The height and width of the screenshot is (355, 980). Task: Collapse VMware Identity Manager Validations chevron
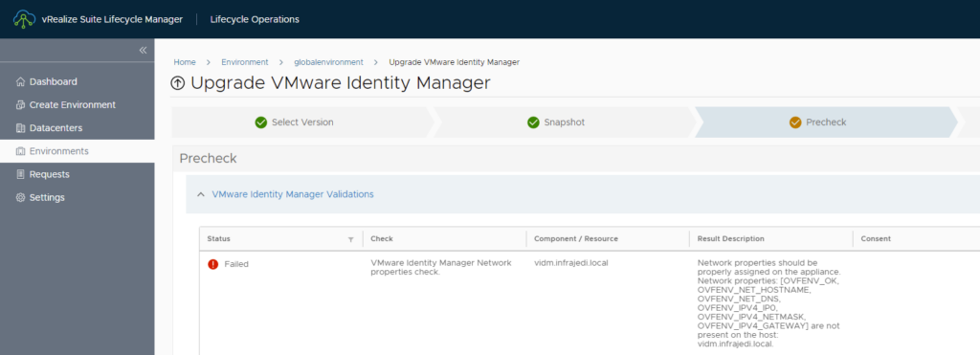click(201, 194)
